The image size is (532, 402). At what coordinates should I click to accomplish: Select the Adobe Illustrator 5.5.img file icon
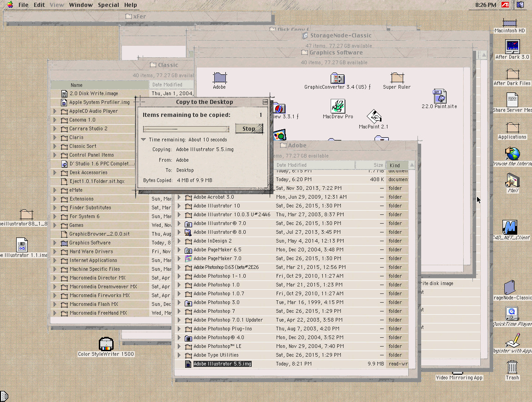click(187, 364)
